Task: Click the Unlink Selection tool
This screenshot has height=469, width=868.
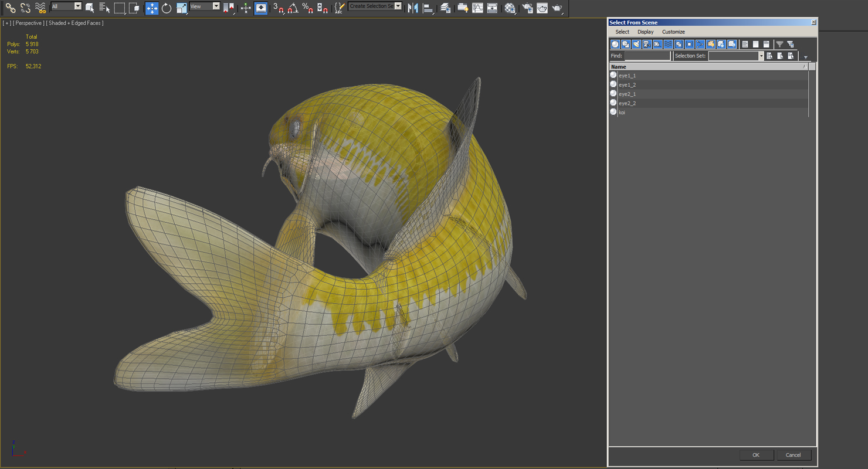Action: point(25,8)
